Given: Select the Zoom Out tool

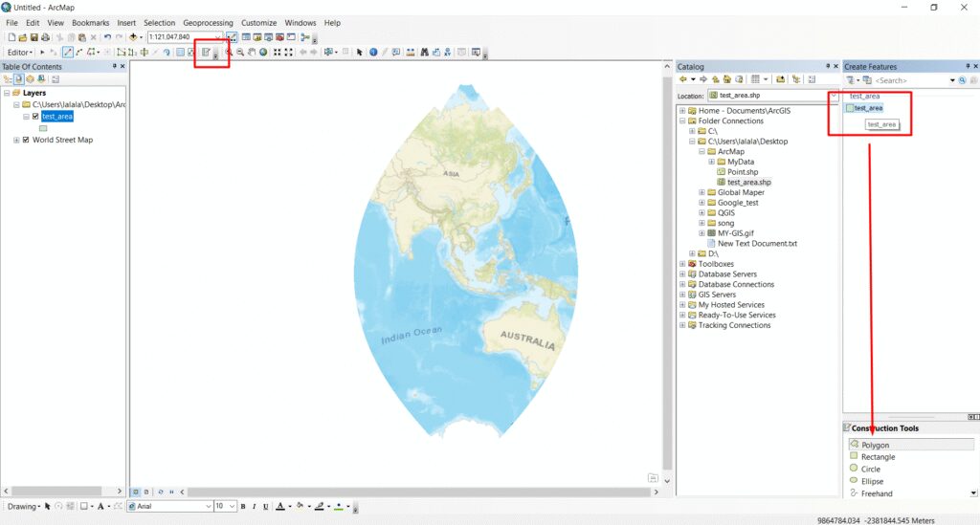Looking at the screenshot, I should [x=240, y=53].
